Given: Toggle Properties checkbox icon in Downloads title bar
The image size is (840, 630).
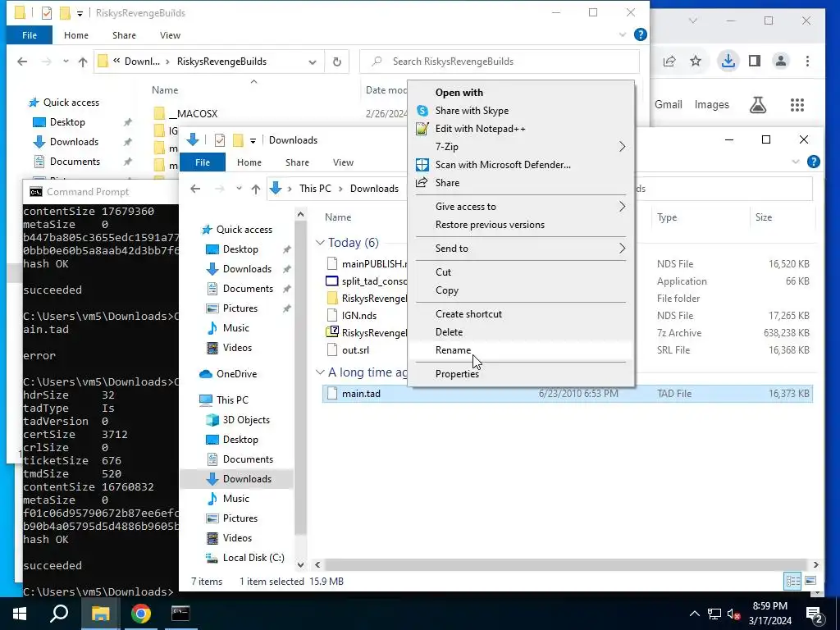Looking at the screenshot, I should pos(220,140).
